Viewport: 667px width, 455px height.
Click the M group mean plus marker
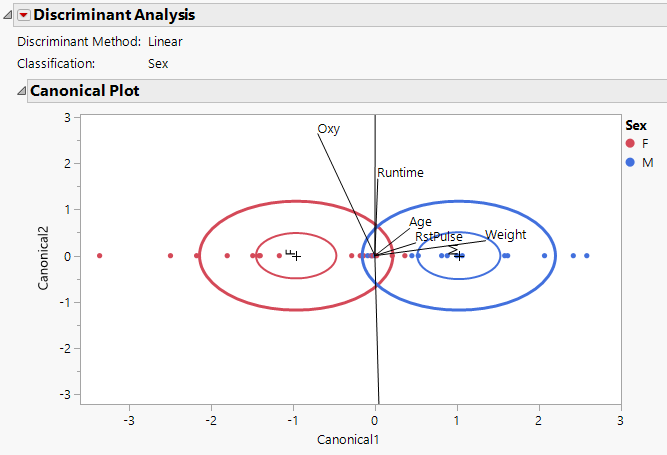pos(458,257)
